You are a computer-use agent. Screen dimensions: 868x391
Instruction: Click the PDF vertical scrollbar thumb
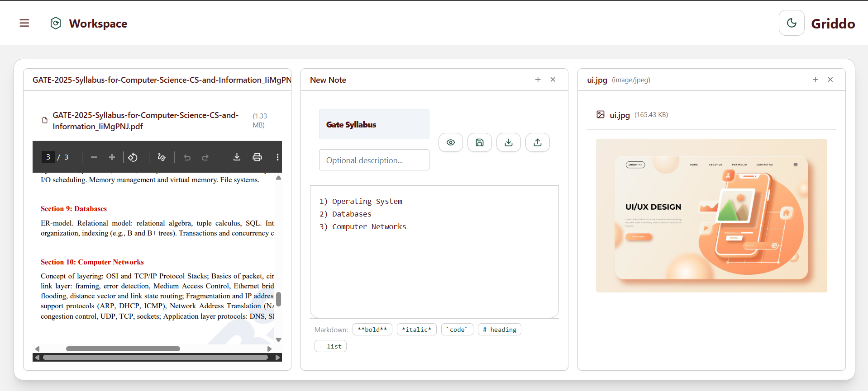click(279, 299)
